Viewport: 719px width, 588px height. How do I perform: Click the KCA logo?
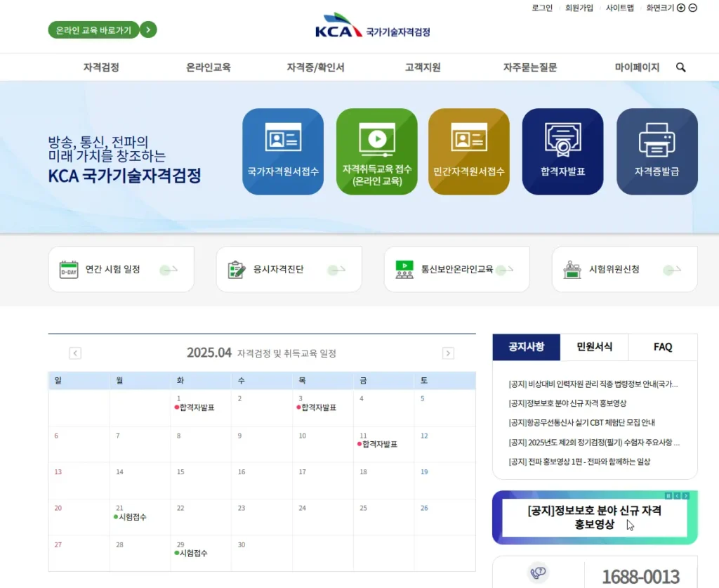point(372,25)
